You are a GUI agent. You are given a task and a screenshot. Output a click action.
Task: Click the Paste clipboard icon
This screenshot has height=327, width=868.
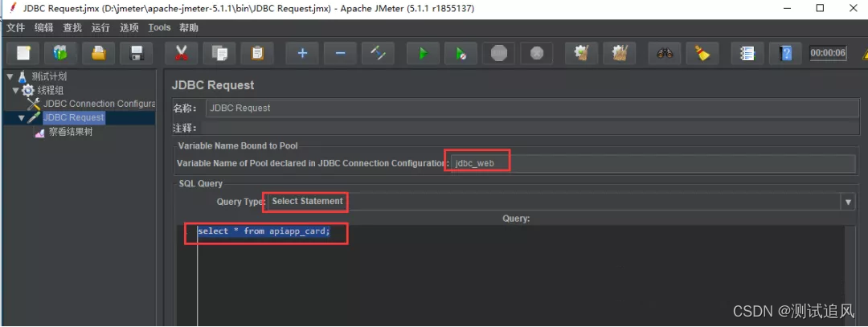click(257, 53)
